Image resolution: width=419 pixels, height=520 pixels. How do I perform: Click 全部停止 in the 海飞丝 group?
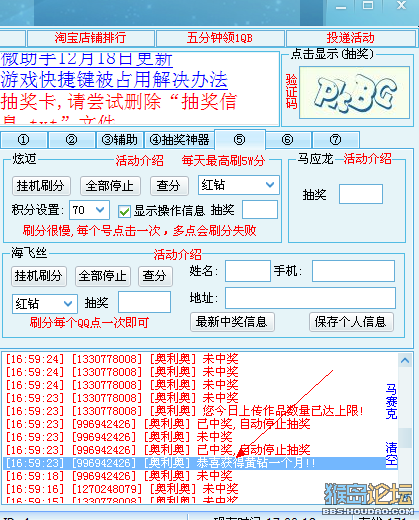(103, 276)
